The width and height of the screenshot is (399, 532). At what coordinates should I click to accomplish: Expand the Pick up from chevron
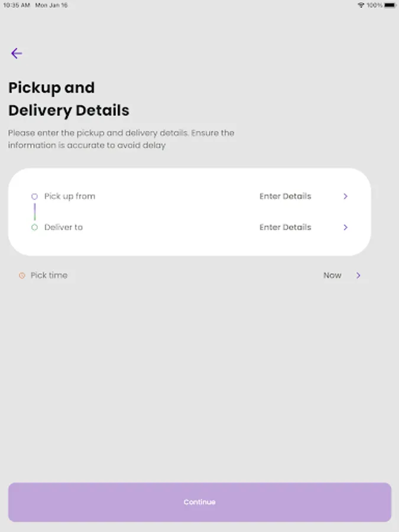coord(346,196)
